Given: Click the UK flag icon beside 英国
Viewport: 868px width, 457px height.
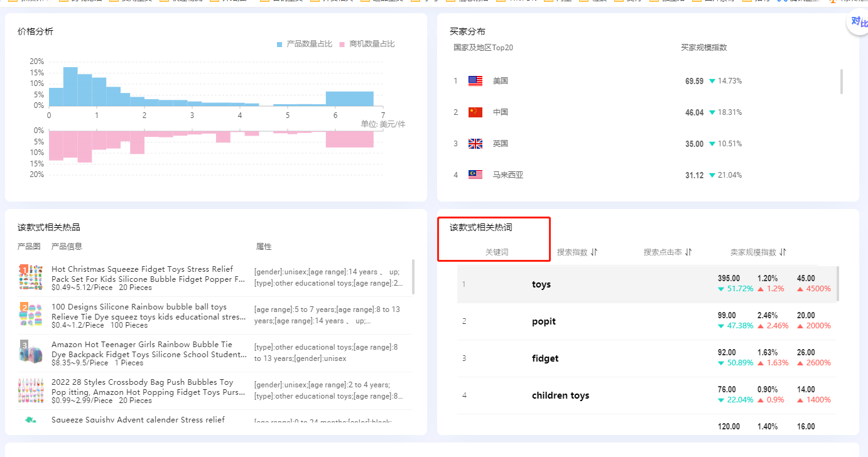Looking at the screenshot, I should (x=475, y=143).
